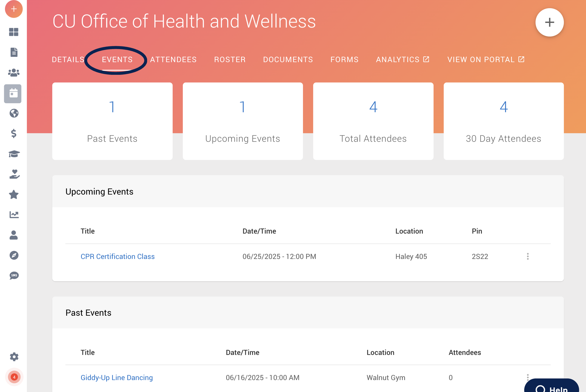The width and height of the screenshot is (586, 392).
Task: Open the globe icon in sidebar
Action: 14,113
